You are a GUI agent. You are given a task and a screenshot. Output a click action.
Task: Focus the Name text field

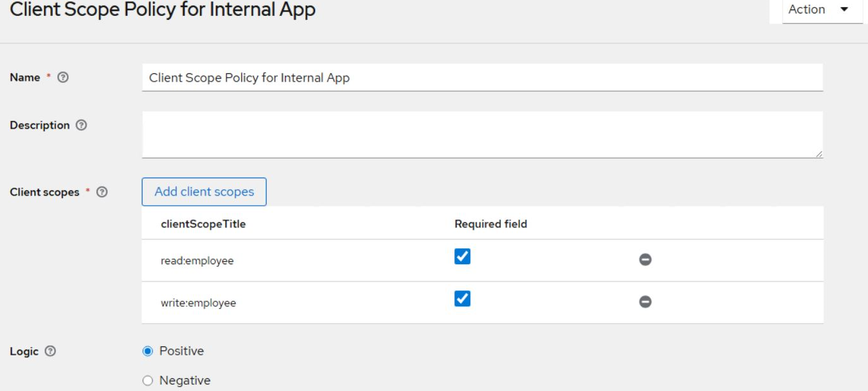tap(482, 78)
